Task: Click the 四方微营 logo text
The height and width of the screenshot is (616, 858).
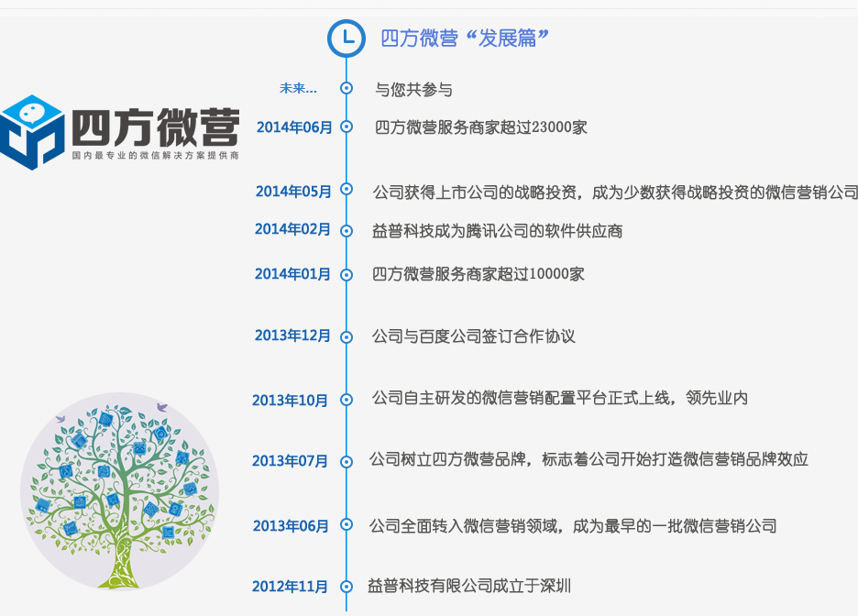Action: point(155,126)
